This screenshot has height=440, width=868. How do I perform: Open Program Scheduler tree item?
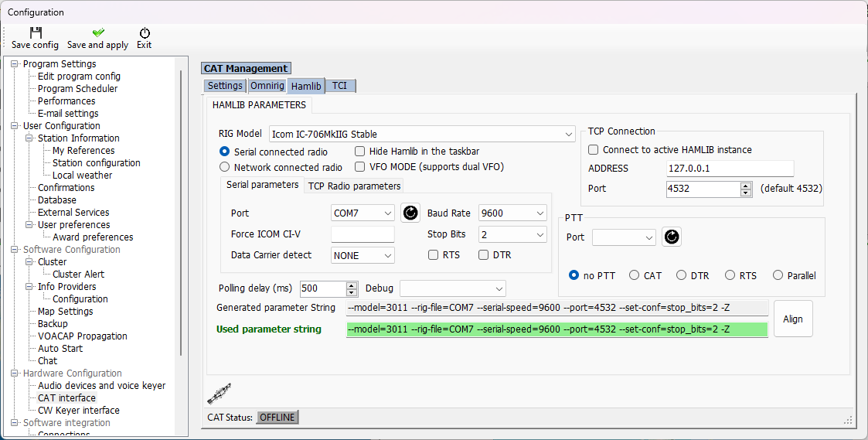pyautogui.click(x=77, y=89)
